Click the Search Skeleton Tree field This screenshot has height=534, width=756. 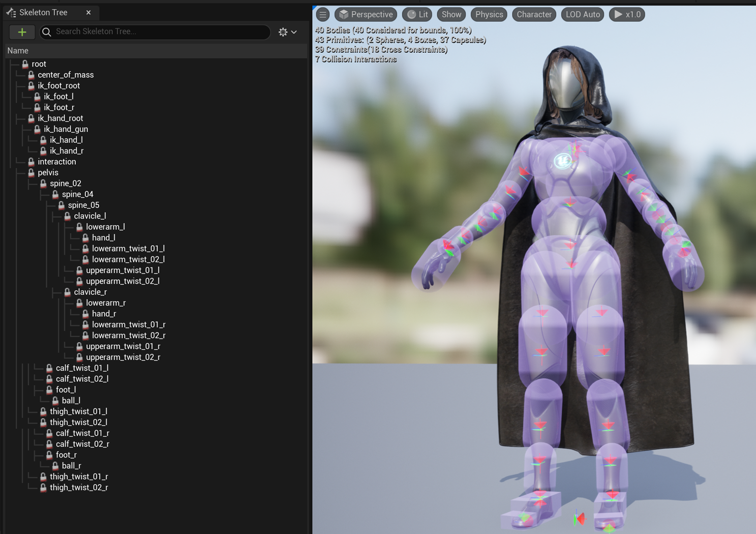click(x=155, y=32)
